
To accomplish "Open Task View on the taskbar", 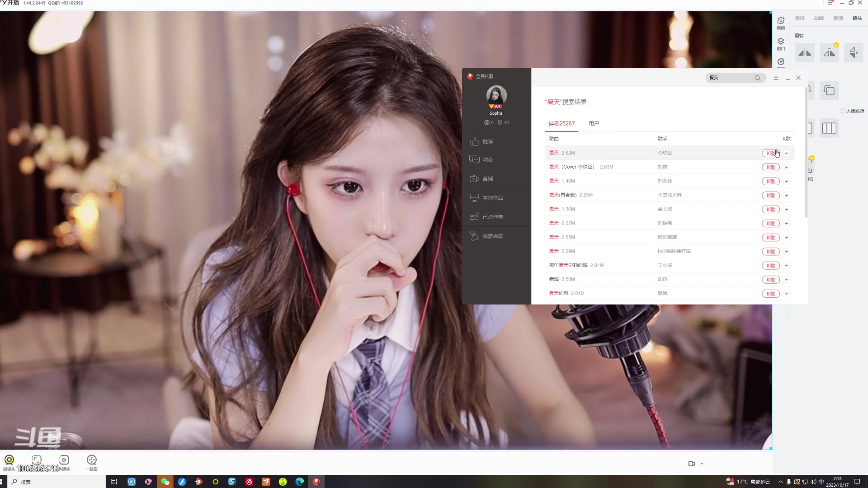I will [x=114, y=482].
